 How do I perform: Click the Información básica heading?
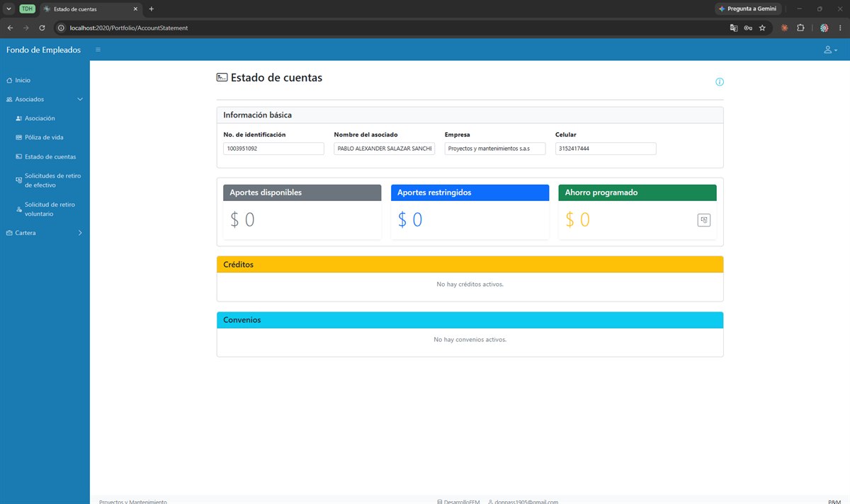(x=258, y=115)
